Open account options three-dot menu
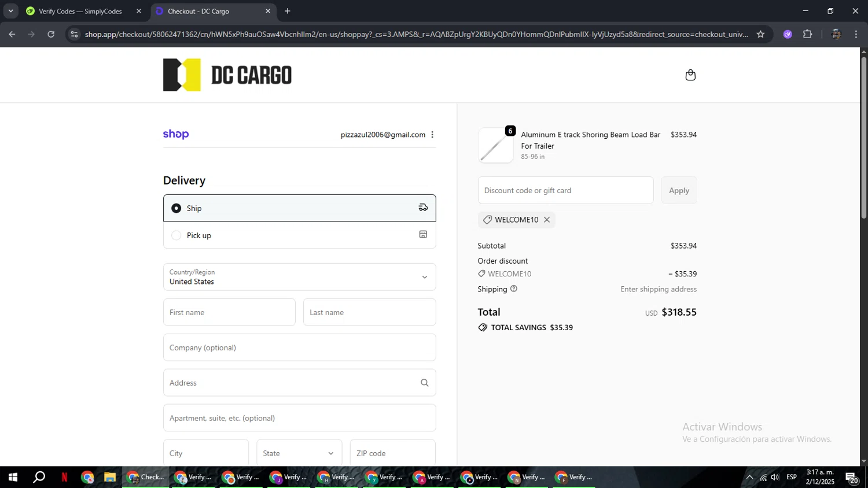Screen dimensions: 868x488 coord(432,135)
